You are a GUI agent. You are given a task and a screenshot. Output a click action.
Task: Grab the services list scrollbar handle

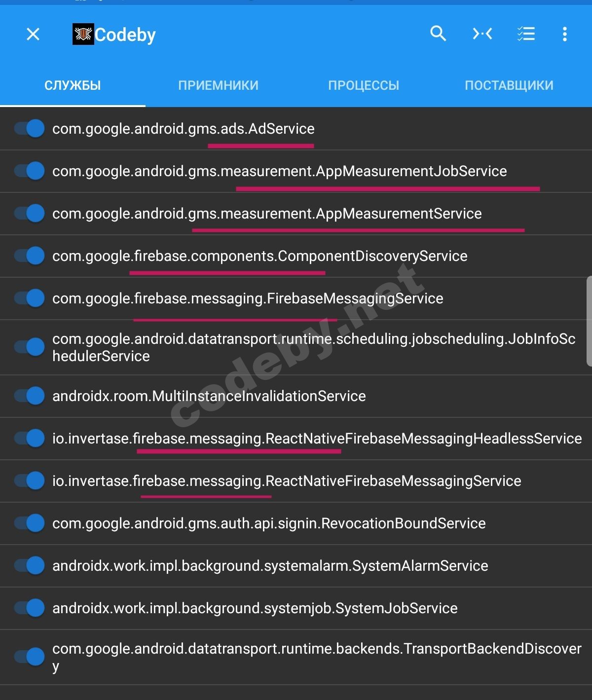[589, 321]
